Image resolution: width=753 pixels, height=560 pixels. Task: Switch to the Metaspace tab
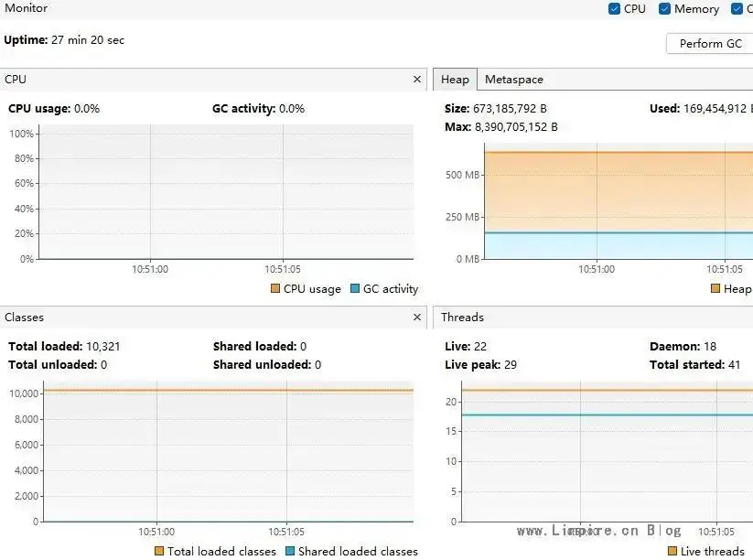(514, 80)
